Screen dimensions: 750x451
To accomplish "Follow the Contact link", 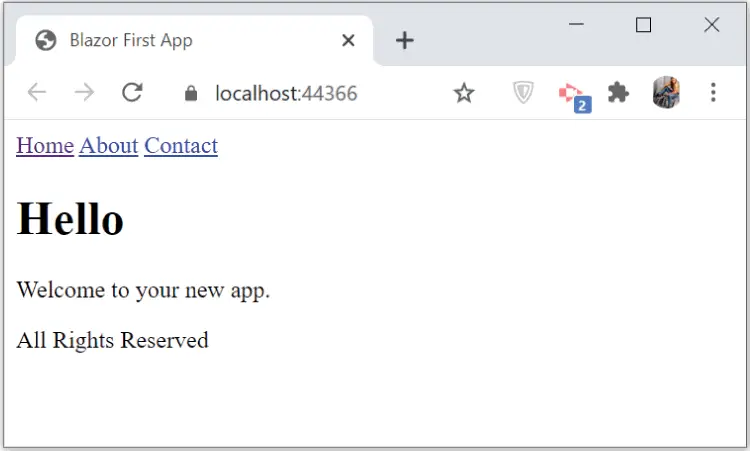I will (x=181, y=146).
